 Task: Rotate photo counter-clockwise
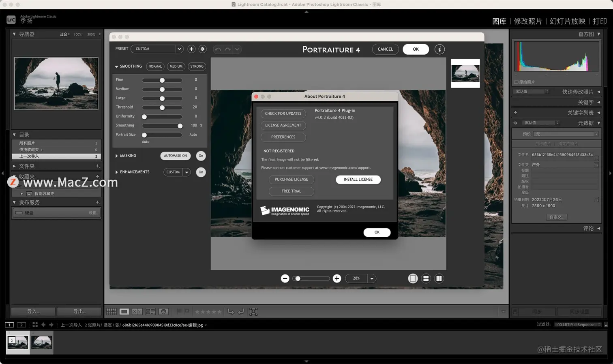pyautogui.click(x=231, y=312)
